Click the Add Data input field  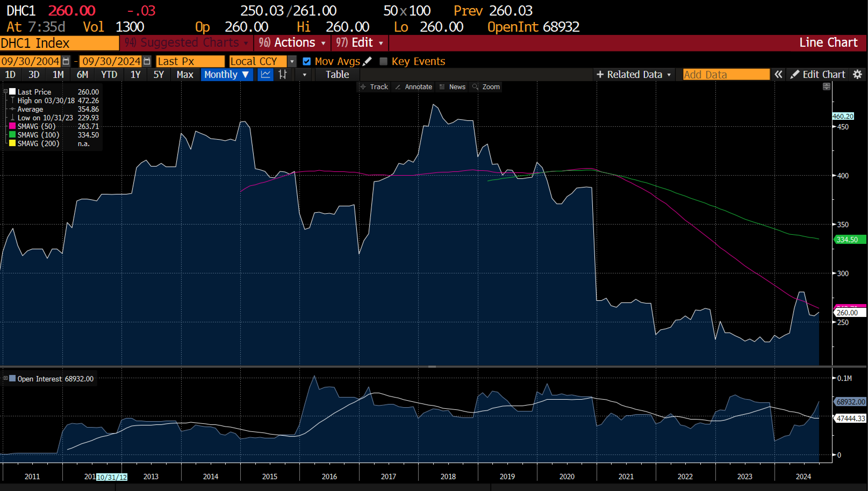tap(725, 74)
